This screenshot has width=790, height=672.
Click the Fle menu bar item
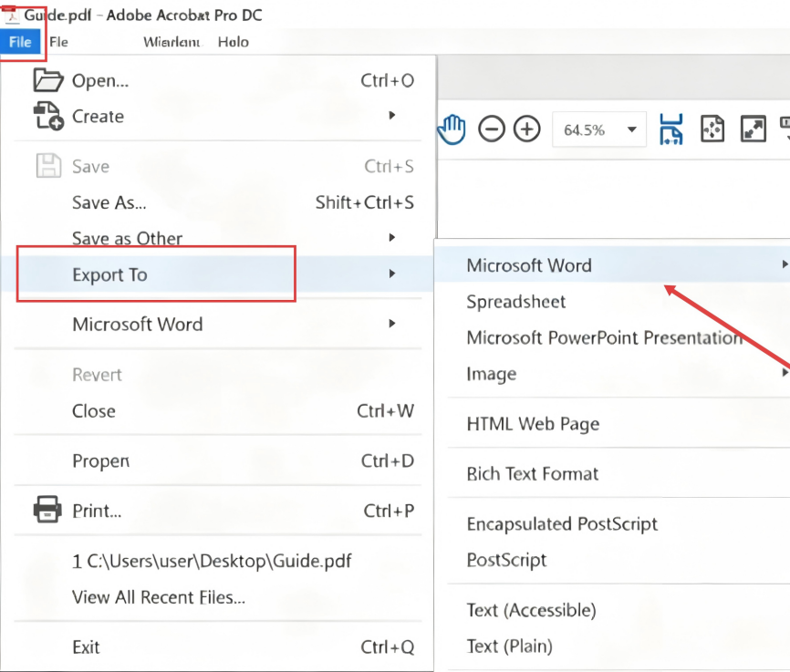tap(59, 42)
